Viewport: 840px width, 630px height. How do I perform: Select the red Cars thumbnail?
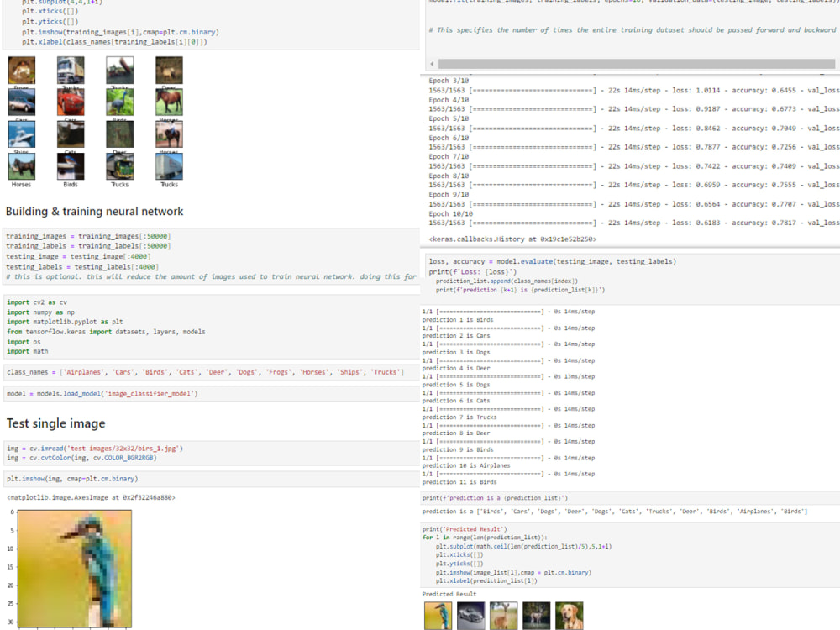tap(71, 102)
